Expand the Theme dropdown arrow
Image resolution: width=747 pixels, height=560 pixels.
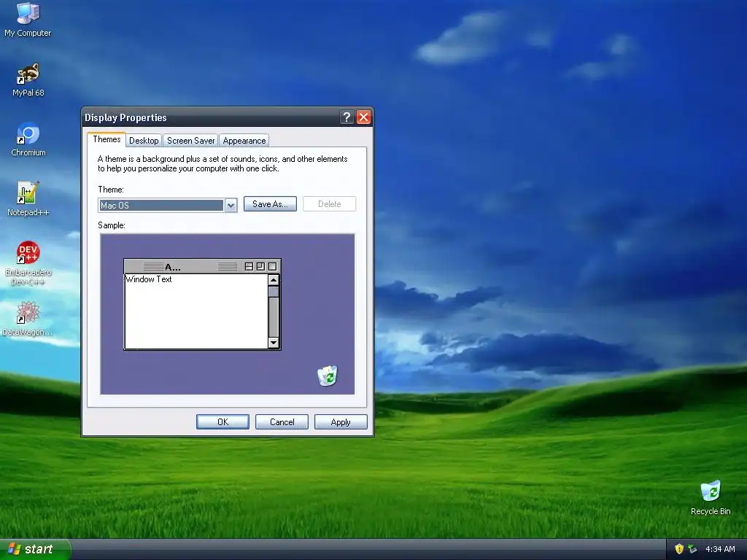(231, 205)
